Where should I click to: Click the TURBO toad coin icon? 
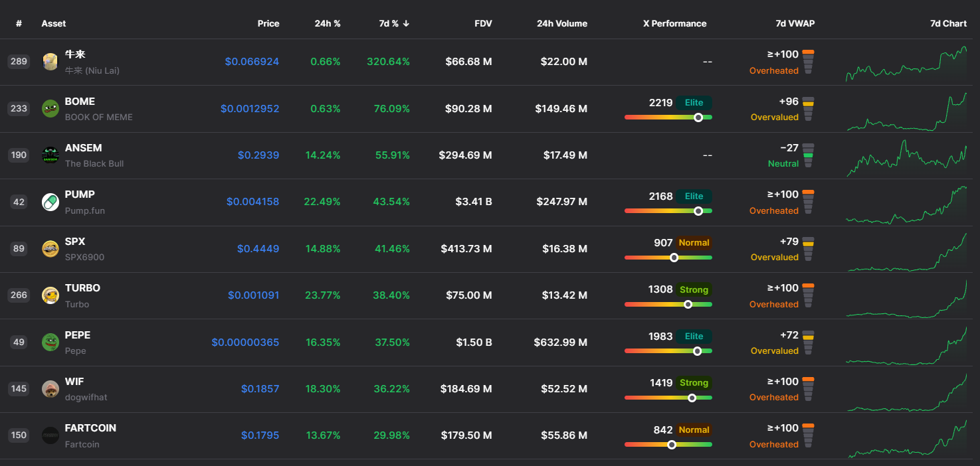[50, 295]
